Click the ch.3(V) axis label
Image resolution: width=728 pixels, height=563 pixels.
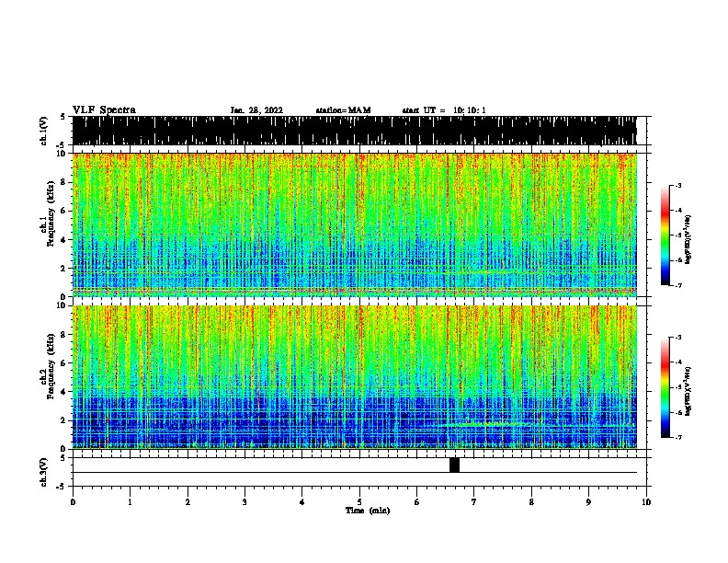[x=43, y=472]
